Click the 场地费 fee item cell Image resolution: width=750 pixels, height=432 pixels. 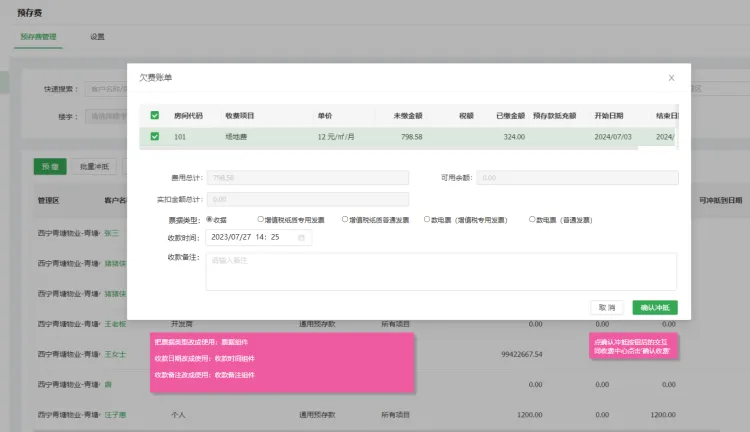pos(236,137)
